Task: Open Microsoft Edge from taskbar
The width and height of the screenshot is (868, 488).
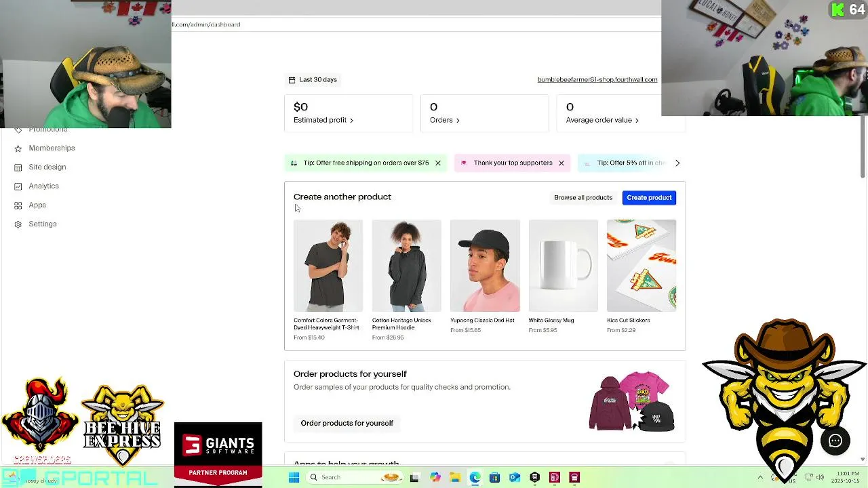Action: [475, 477]
